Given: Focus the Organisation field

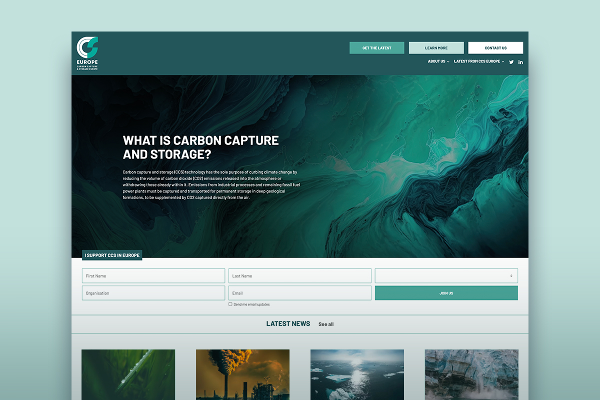Looking at the screenshot, I should pyautogui.click(x=153, y=293).
